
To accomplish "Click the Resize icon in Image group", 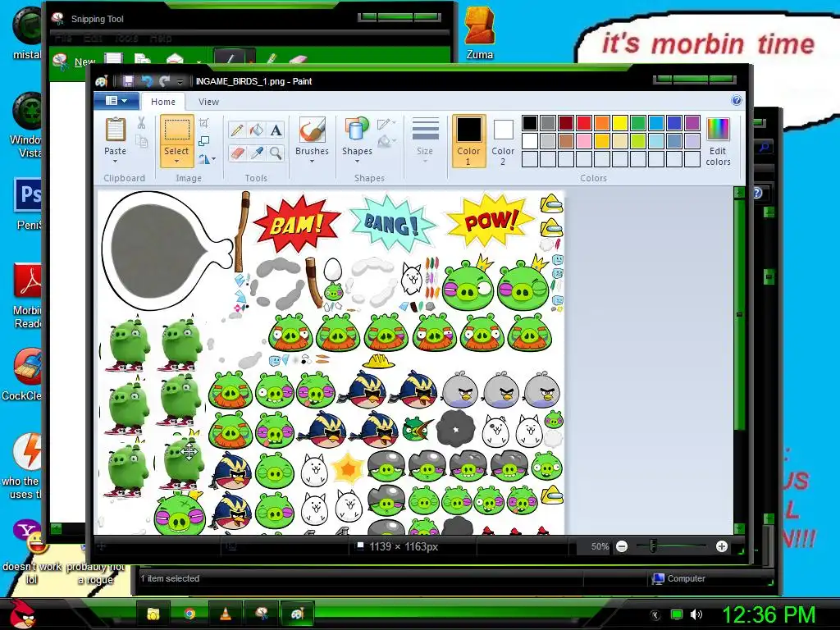I will [x=203, y=141].
